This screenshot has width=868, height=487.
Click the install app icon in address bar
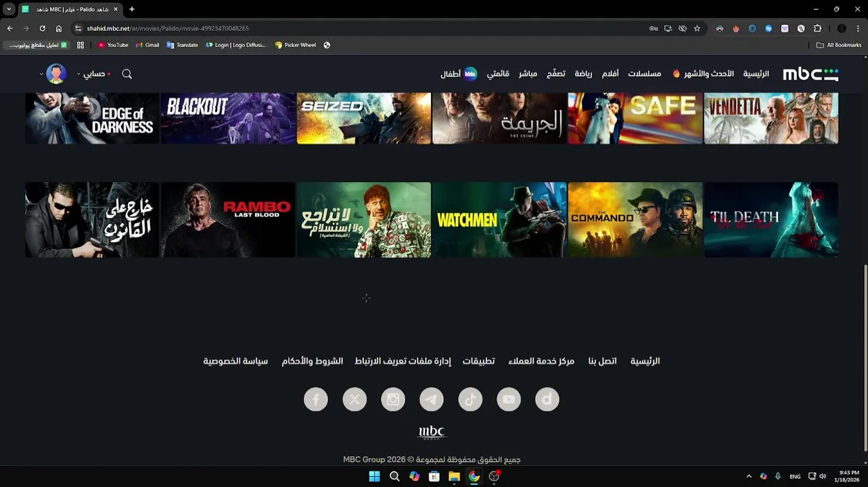click(x=668, y=28)
